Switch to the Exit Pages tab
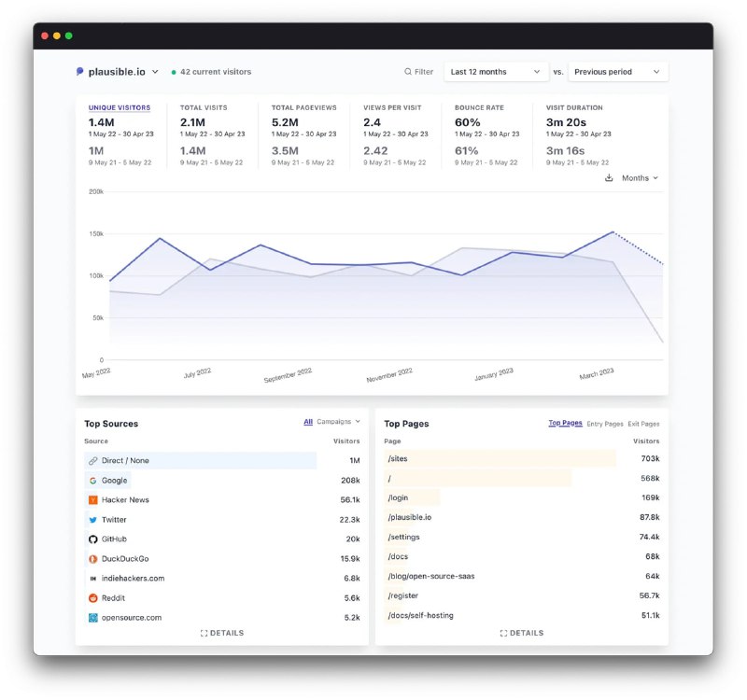Viewport: 747px width, 700px height. point(643,424)
